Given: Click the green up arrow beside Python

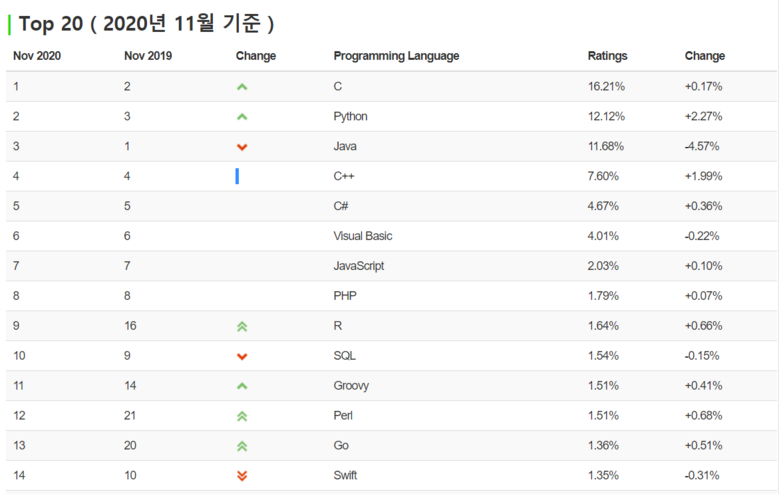Looking at the screenshot, I should click(x=242, y=117).
